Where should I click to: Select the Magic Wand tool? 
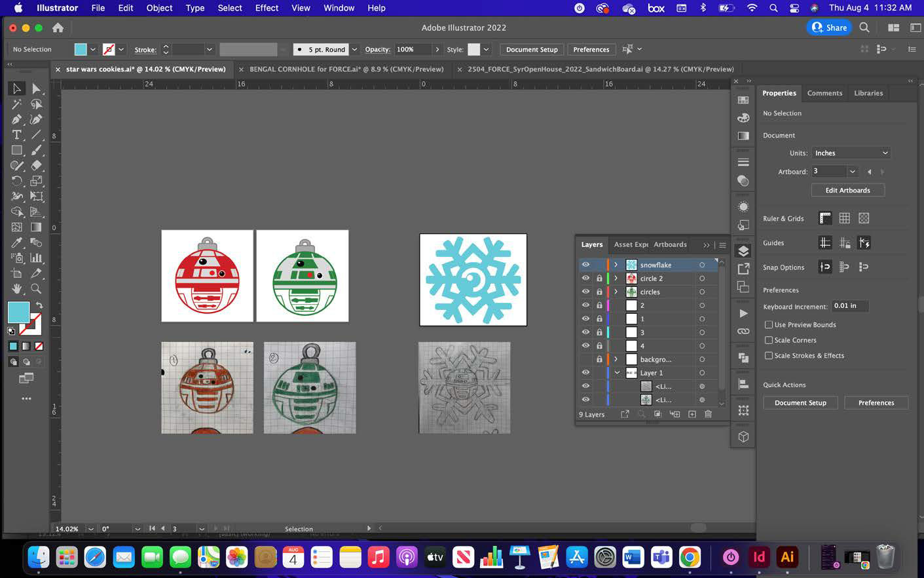click(17, 104)
